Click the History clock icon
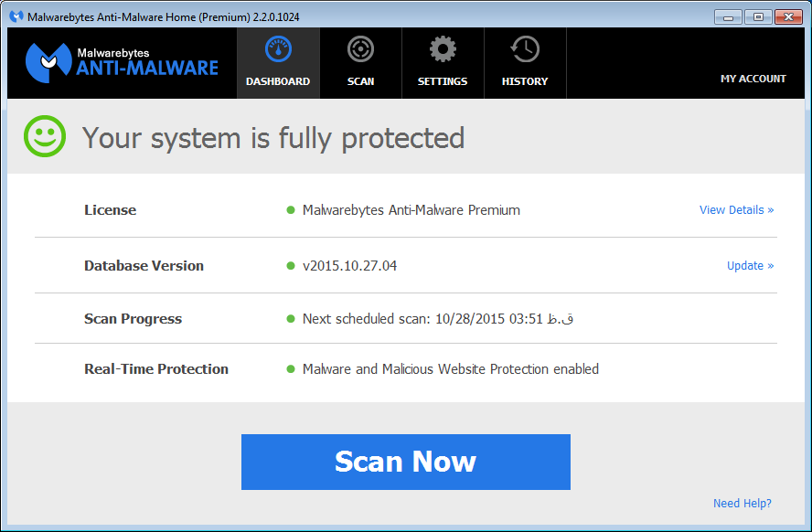This screenshot has width=812, height=532. pyautogui.click(x=525, y=49)
